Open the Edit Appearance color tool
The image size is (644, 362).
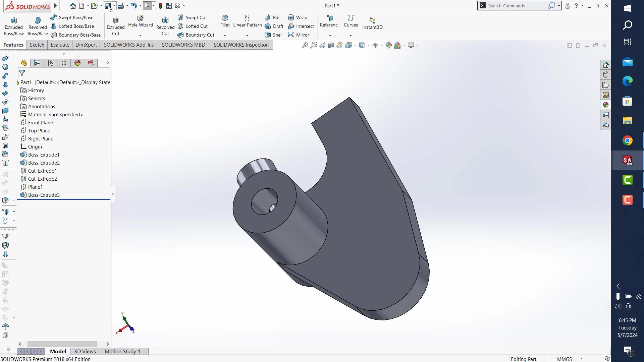(x=388, y=45)
